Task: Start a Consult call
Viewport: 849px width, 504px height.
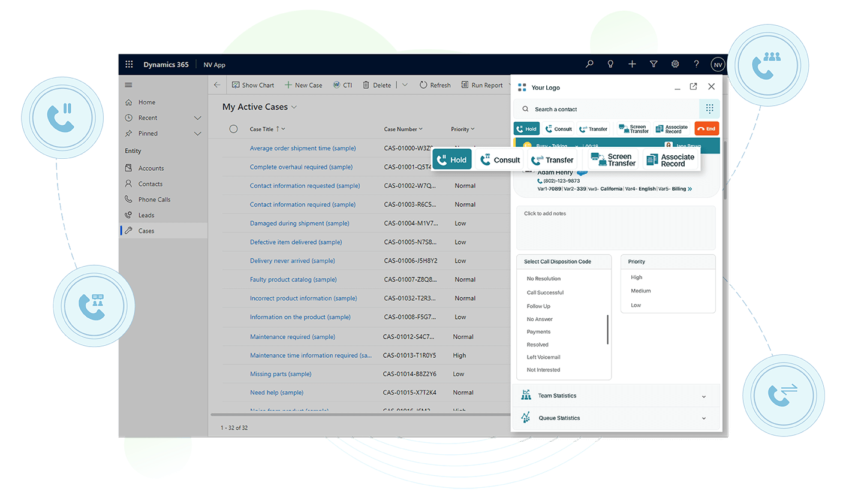Action: point(500,159)
